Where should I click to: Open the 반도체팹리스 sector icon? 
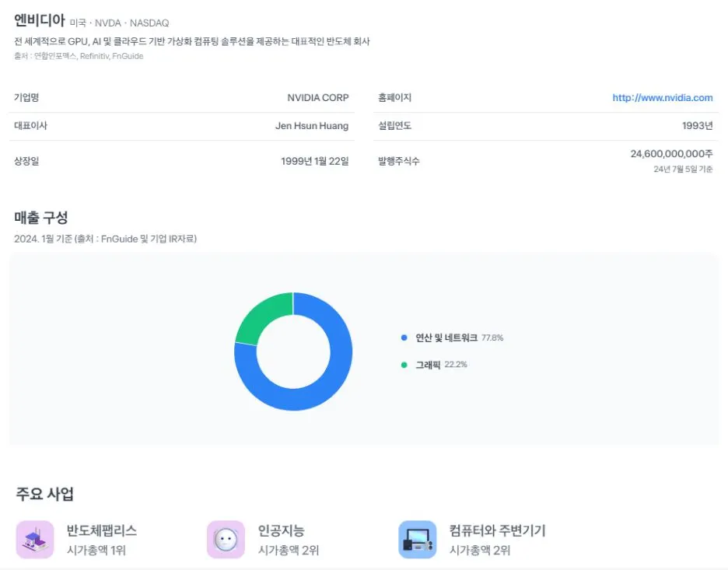pos(35,540)
